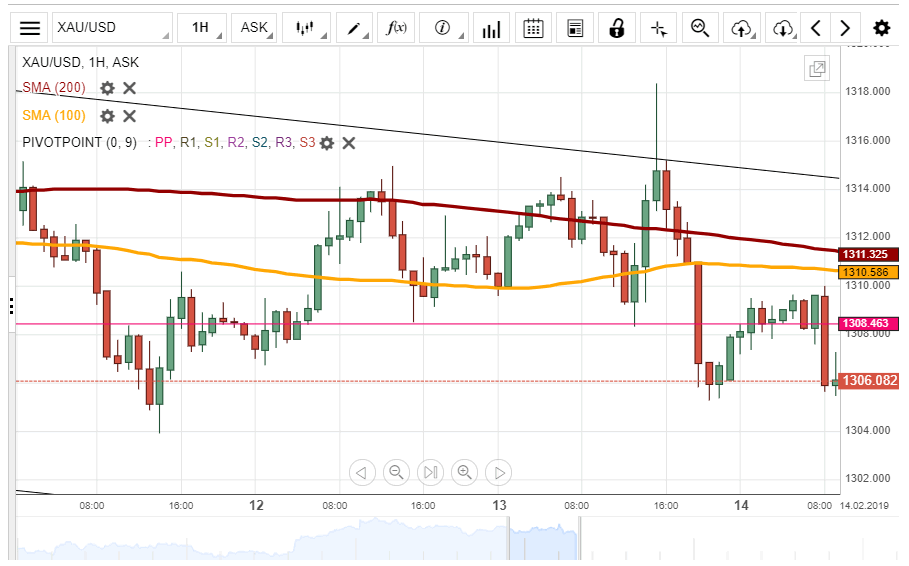The width and height of the screenshot is (909, 566).
Task: Select the 1310.586 SMA price tag
Action: [868, 272]
